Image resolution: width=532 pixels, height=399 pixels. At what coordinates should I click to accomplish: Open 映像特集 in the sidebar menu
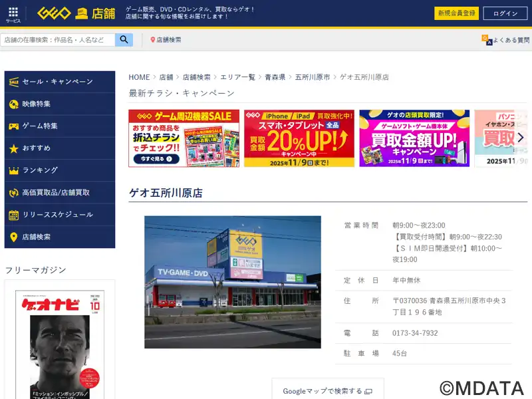(x=60, y=104)
